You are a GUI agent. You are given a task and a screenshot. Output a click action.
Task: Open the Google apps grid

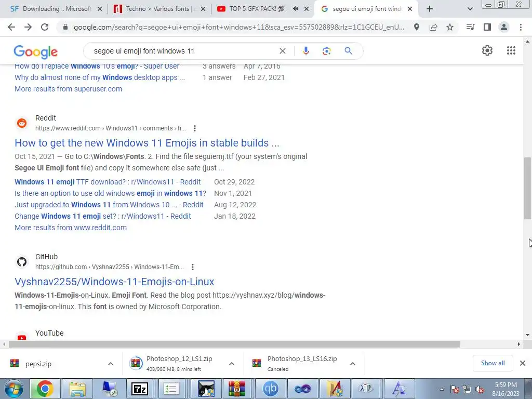(x=511, y=50)
